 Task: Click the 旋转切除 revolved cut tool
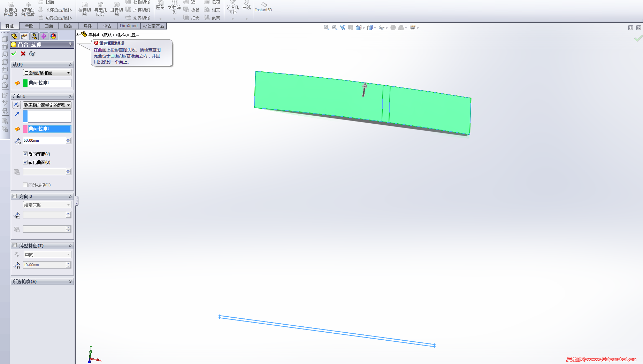[116, 9]
